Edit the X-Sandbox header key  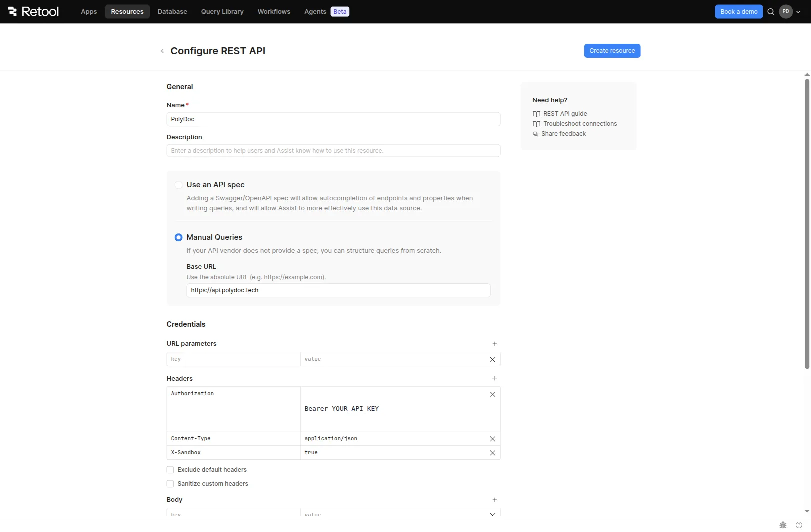pos(233,453)
